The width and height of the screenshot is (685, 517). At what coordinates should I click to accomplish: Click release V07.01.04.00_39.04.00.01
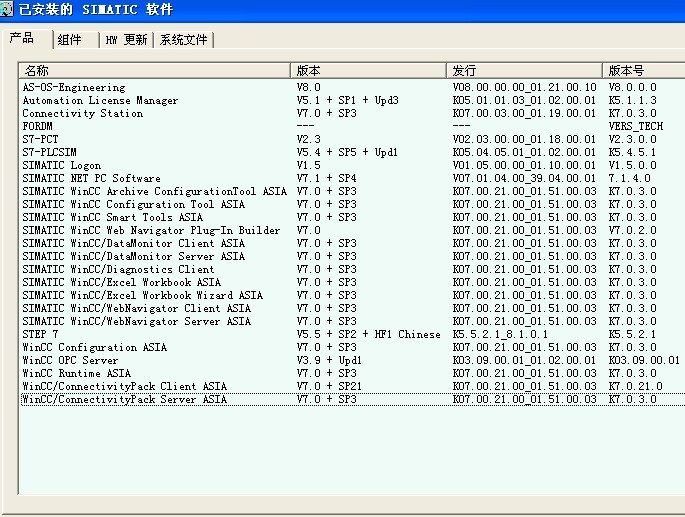pyautogui.click(x=525, y=178)
